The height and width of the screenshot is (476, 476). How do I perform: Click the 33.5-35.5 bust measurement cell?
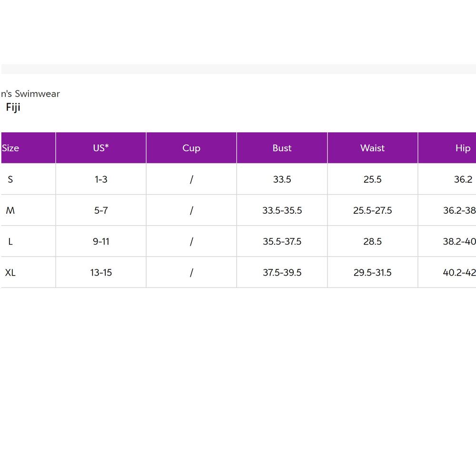[x=282, y=210]
